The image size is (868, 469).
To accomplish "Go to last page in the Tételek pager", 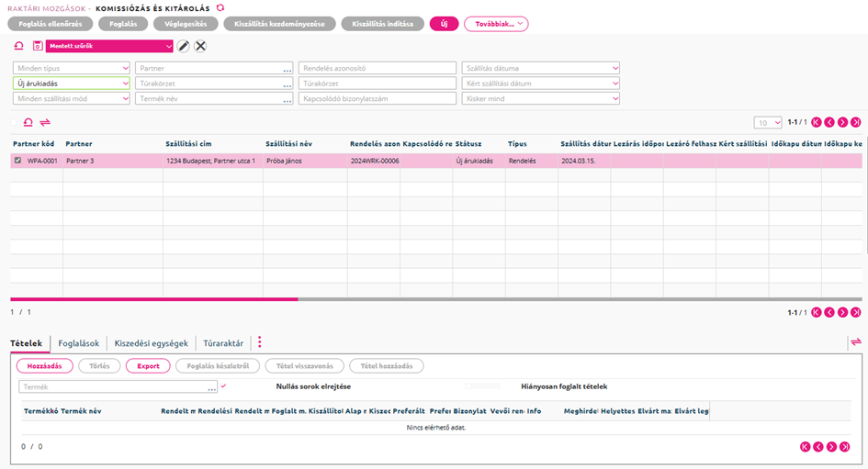I will coord(845,447).
